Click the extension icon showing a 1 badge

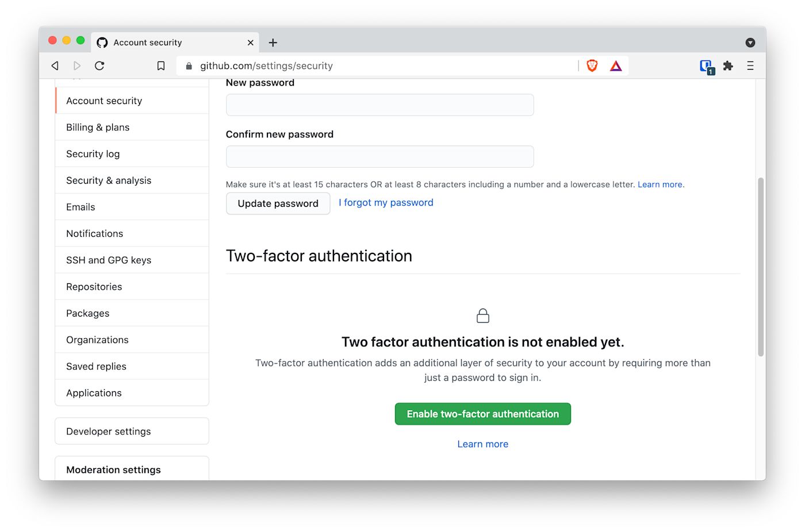click(706, 66)
